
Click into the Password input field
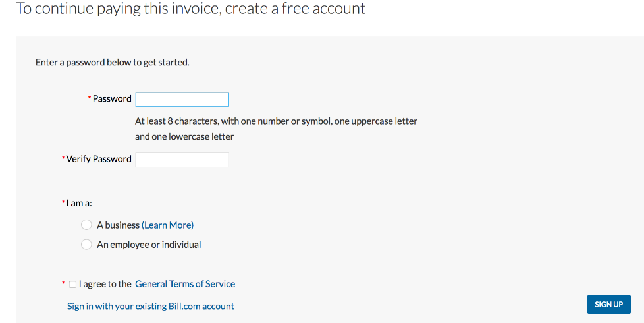(x=182, y=100)
